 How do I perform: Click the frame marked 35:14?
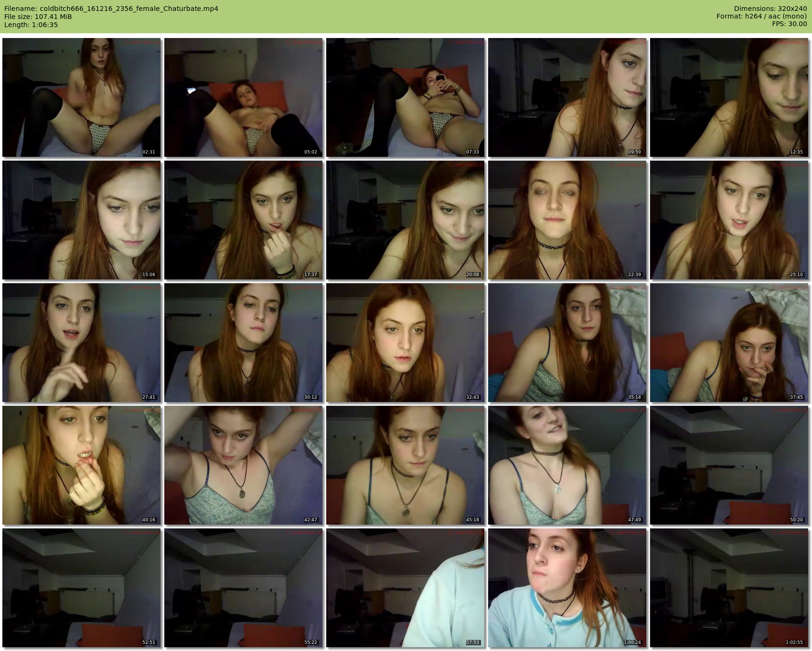567,343
